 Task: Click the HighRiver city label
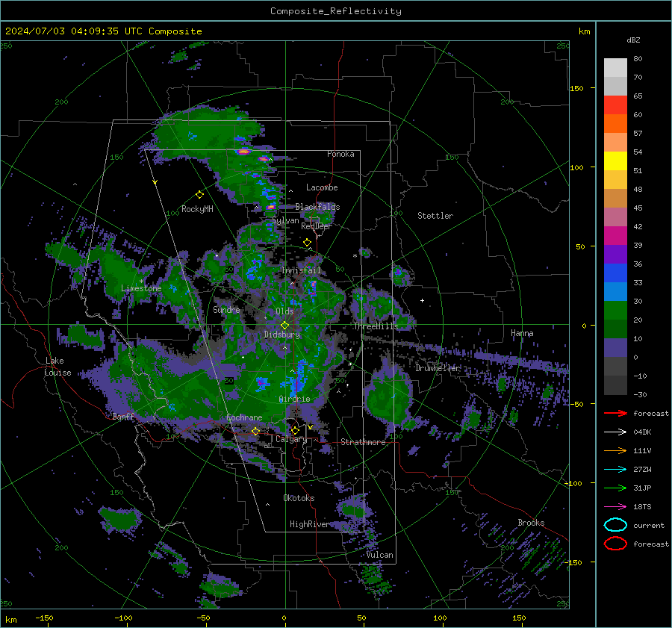309,524
